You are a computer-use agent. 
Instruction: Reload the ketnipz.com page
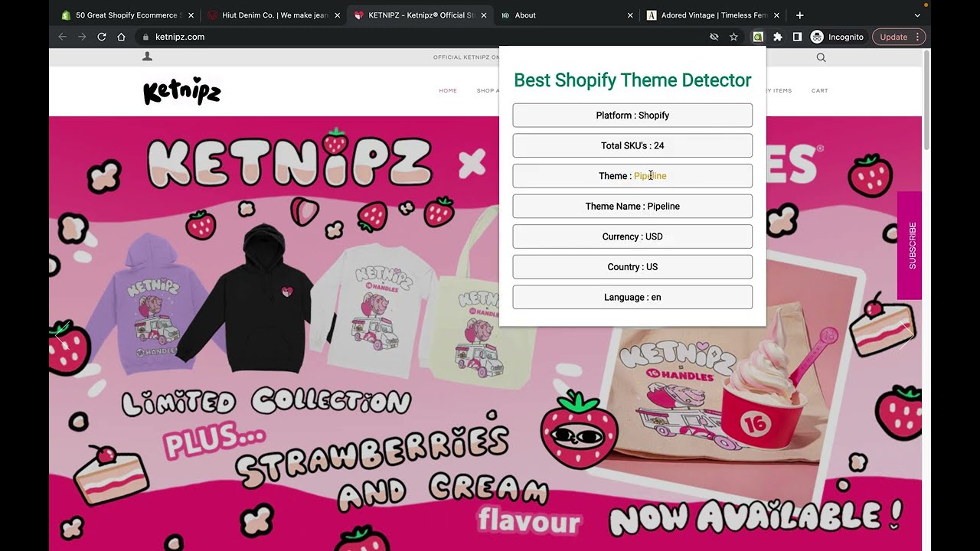coord(102,37)
